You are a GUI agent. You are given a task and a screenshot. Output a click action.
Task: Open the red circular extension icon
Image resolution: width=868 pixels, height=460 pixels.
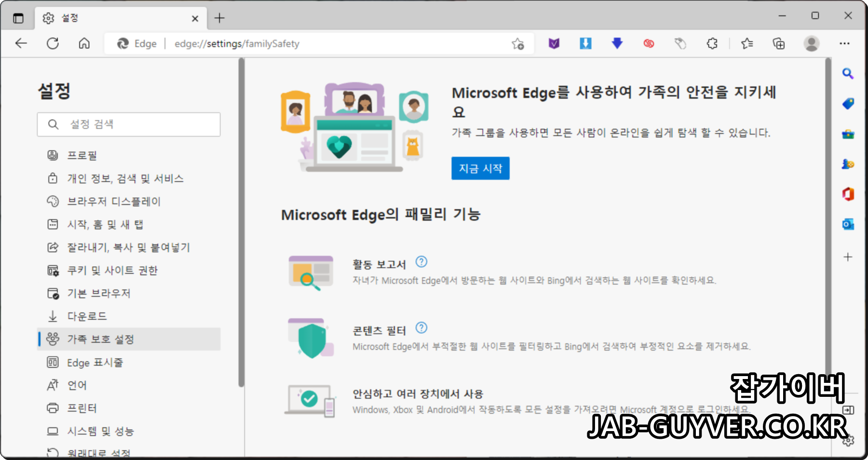click(649, 44)
